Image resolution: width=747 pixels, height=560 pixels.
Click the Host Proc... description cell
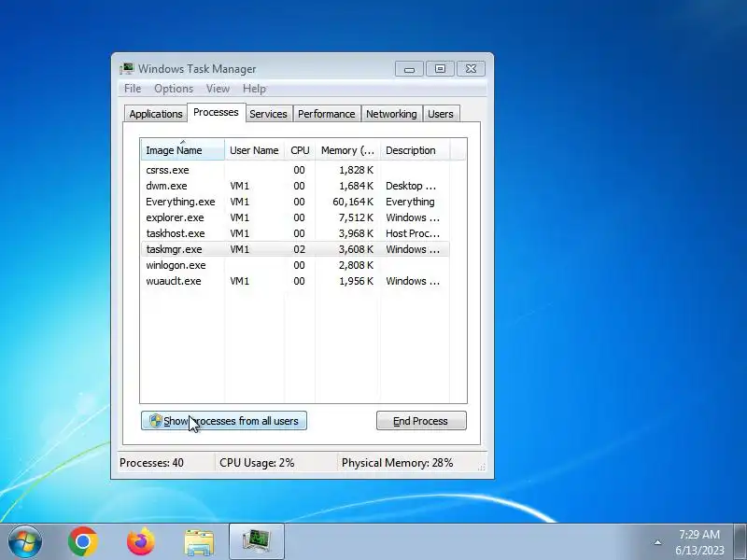coord(413,234)
